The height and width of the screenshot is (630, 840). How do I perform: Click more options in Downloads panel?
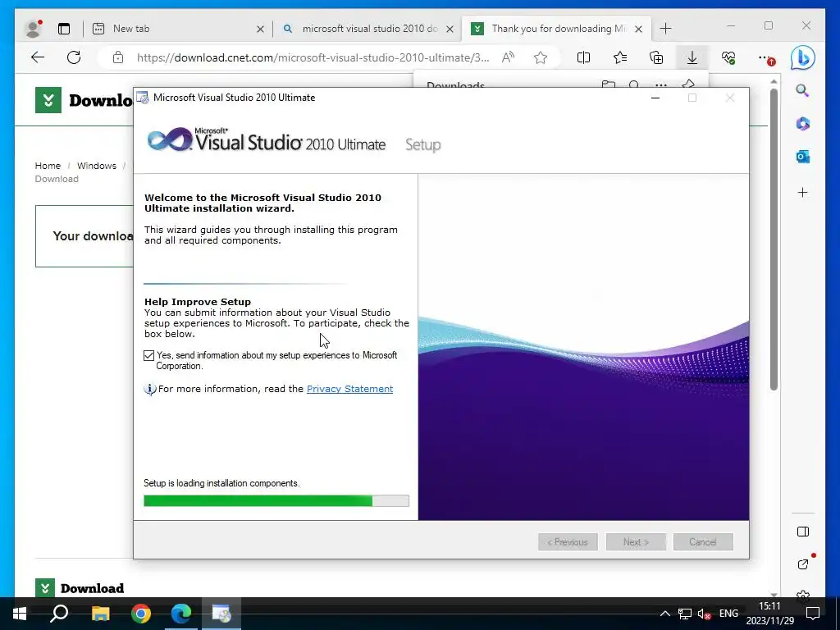click(x=661, y=85)
